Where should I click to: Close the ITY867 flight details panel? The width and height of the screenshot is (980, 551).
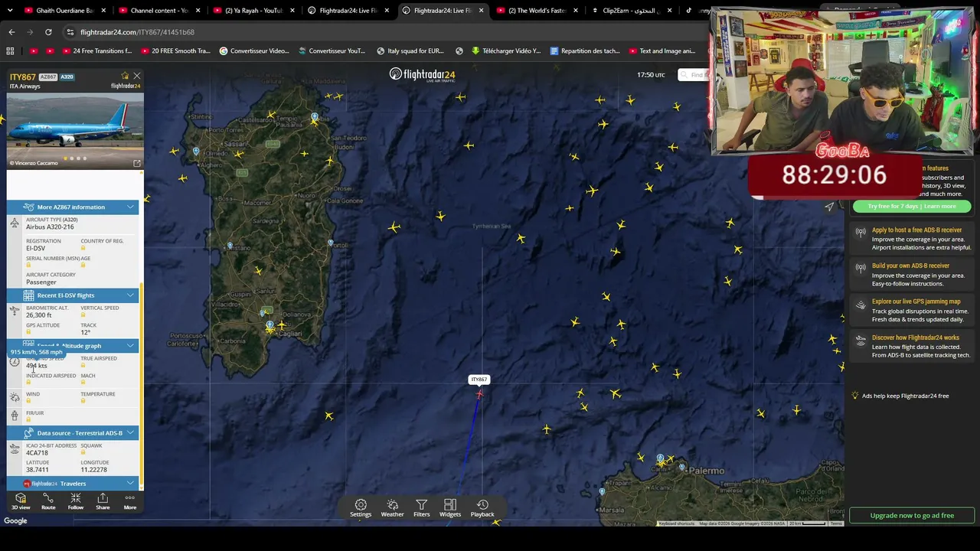point(137,76)
